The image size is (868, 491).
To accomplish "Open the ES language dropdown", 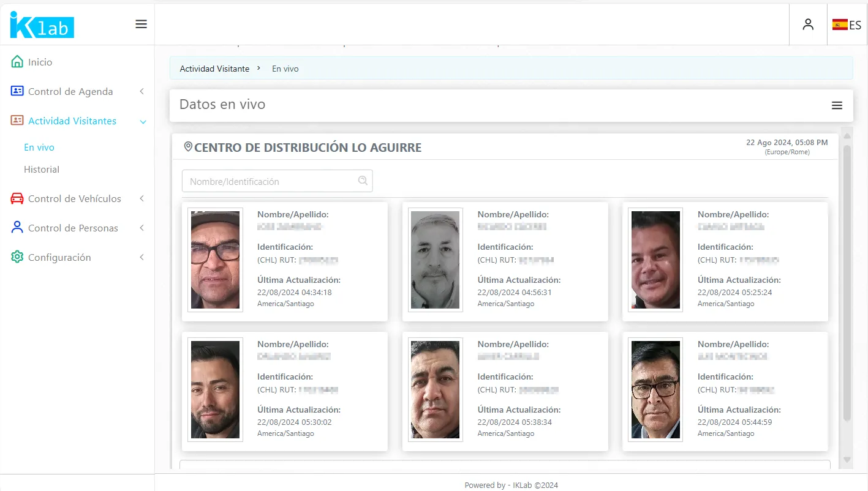I will [x=847, y=25].
